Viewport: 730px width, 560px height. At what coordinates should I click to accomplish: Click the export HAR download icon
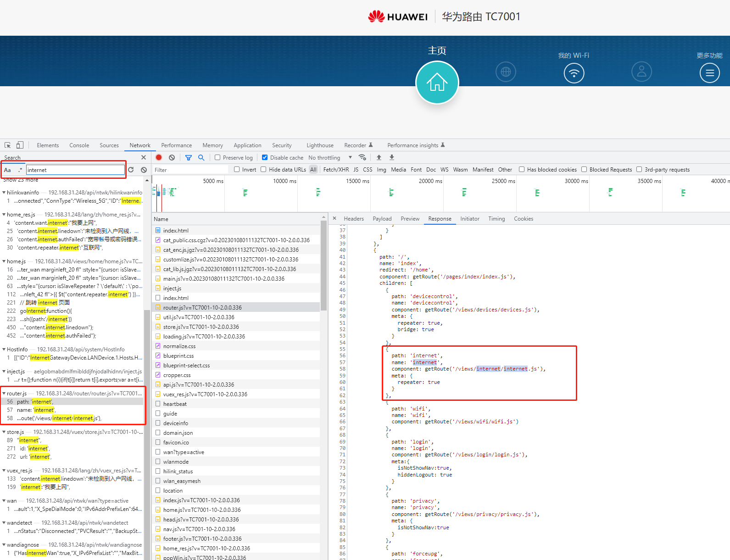[x=392, y=157]
